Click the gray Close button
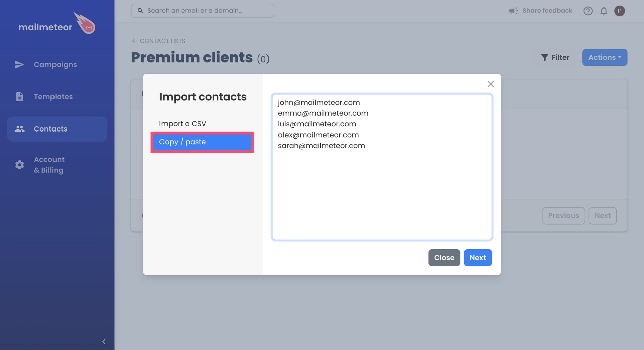The height and width of the screenshot is (350, 644). [444, 258]
